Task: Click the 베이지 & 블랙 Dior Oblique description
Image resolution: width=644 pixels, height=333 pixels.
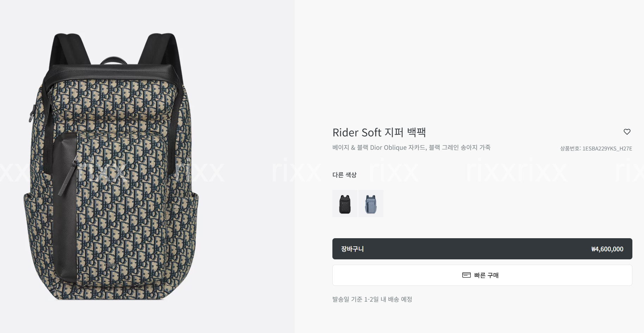Action: [411, 147]
